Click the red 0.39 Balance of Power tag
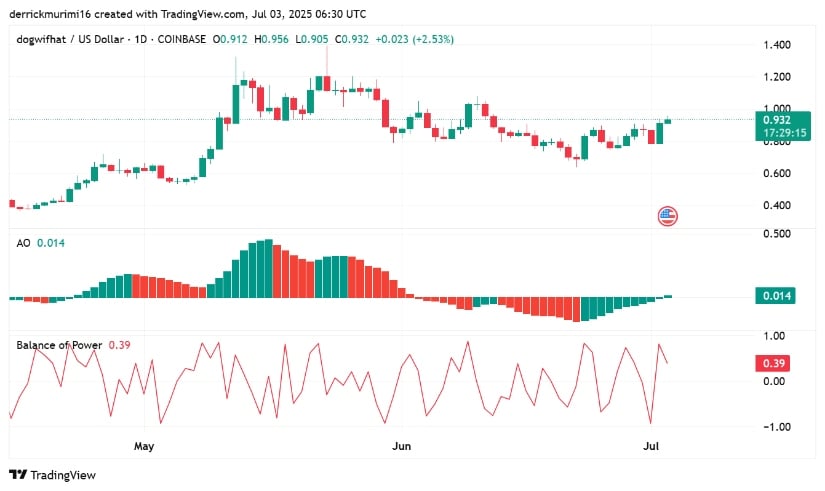Viewport: 825px width, 491px height. (773, 363)
